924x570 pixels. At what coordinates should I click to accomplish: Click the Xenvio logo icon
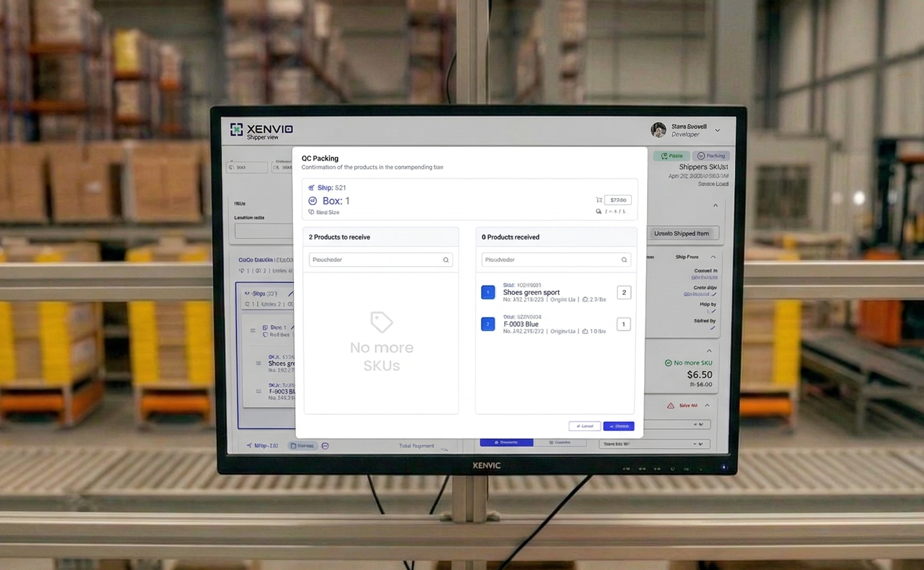[x=237, y=129]
